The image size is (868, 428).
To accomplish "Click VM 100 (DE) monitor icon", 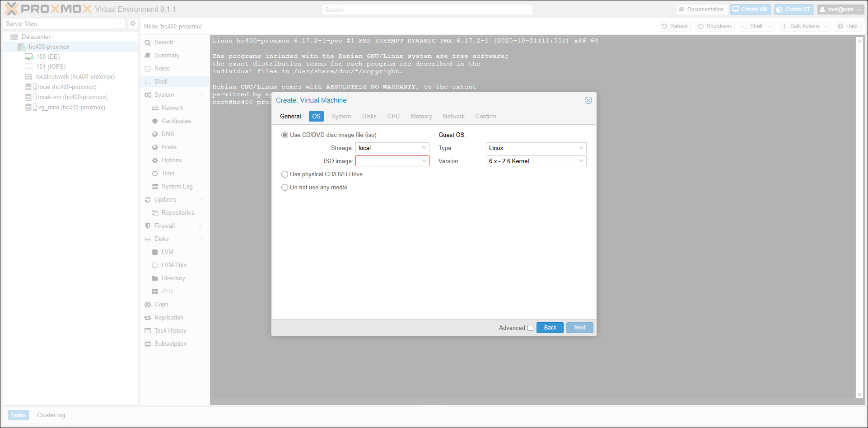I will click(x=29, y=56).
